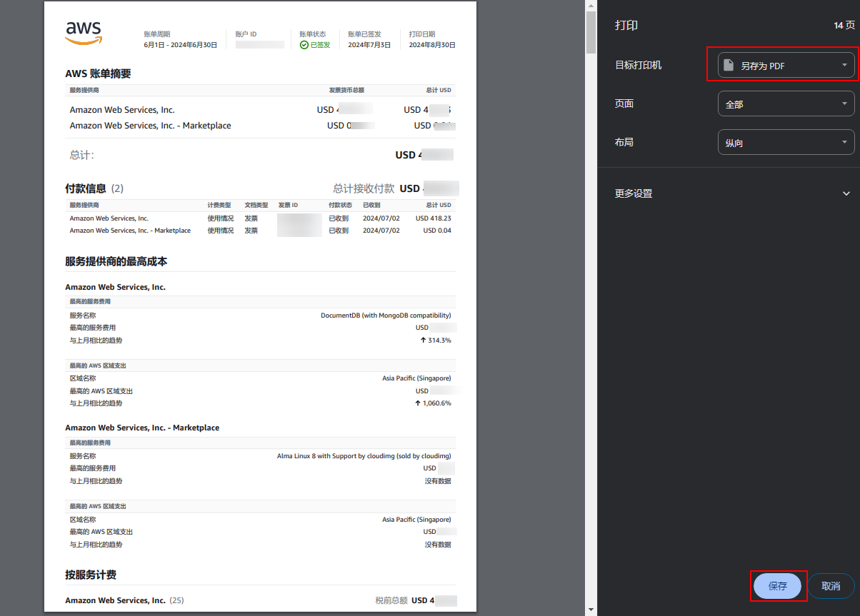Click the 14 页 page count
The image size is (860, 616).
[x=844, y=26]
